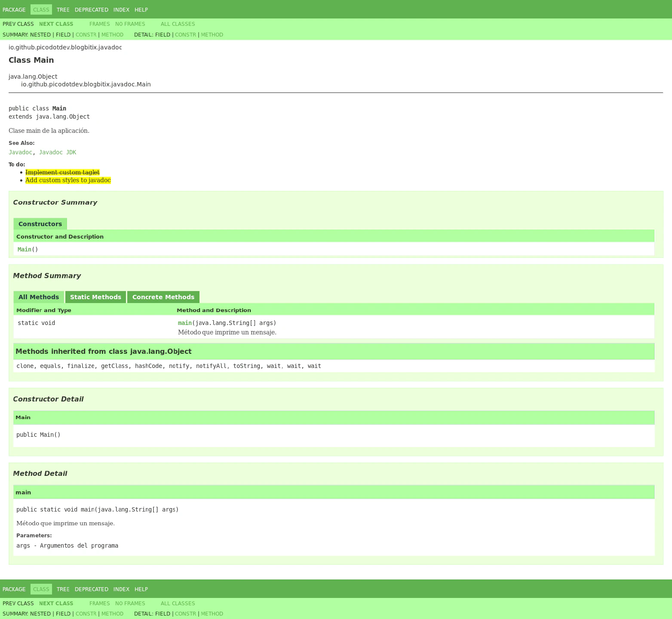Image resolution: width=672 pixels, height=619 pixels.
Task: Click HELP in the top navigation bar
Action: tap(141, 9)
